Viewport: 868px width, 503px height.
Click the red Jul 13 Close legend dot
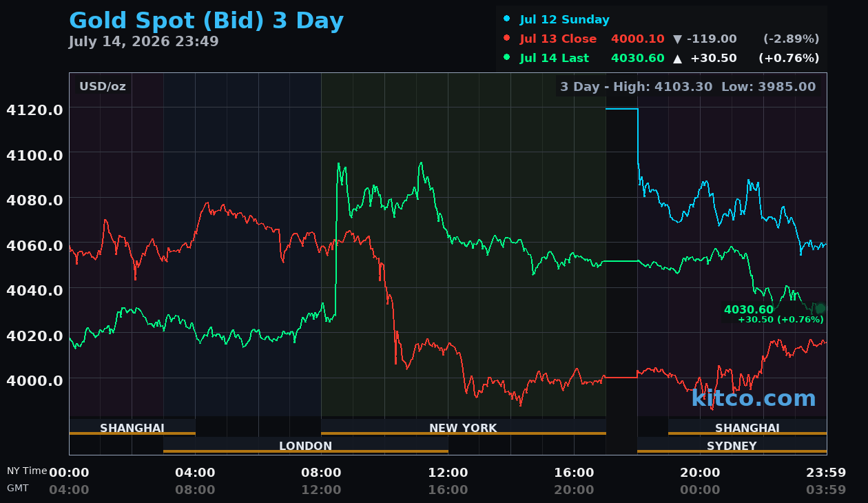coord(507,39)
